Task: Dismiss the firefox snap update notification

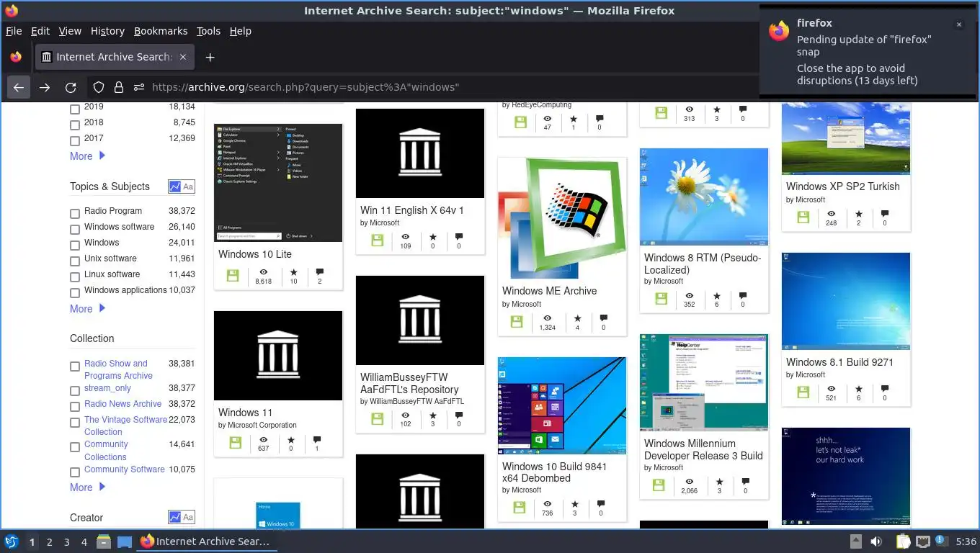Action: click(958, 24)
